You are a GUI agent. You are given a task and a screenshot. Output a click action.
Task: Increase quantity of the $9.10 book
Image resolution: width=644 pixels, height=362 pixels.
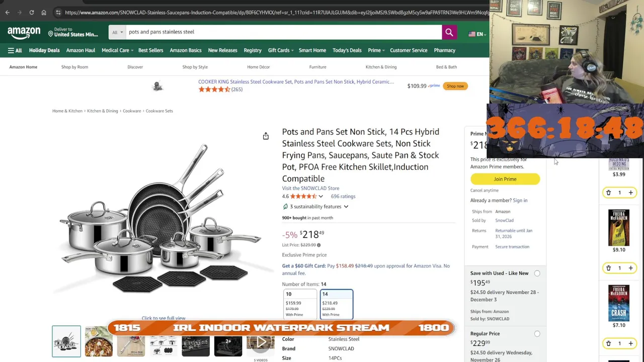tap(630, 268)
